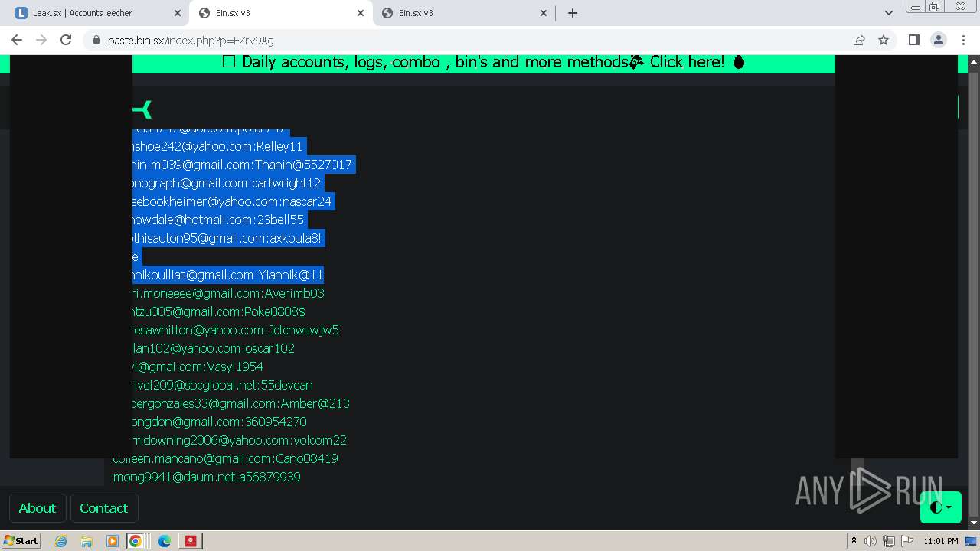Click the line ending Poke0808$

pyautogui.click(x=220, y=311)
